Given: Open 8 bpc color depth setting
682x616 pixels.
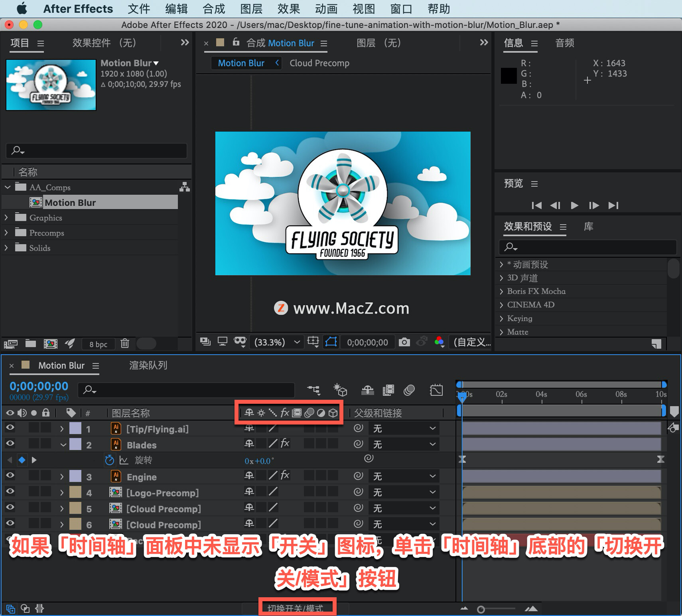Looking at the screenshot, I should pos(98,344).
